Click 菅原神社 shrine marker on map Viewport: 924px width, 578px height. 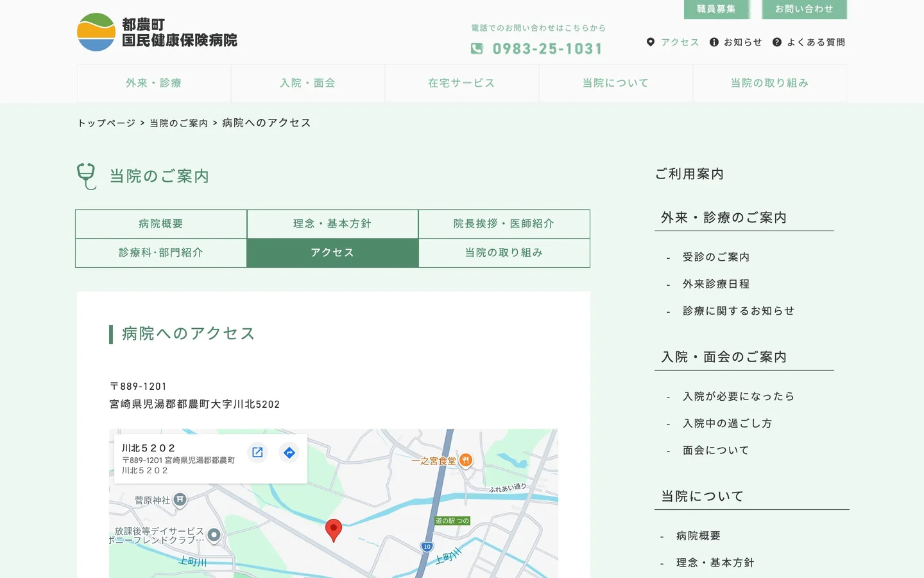[x=180, y=500]
